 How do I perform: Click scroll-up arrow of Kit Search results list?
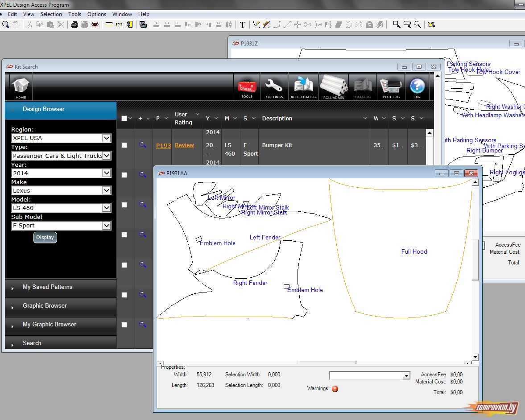click(x=429, y=133)
